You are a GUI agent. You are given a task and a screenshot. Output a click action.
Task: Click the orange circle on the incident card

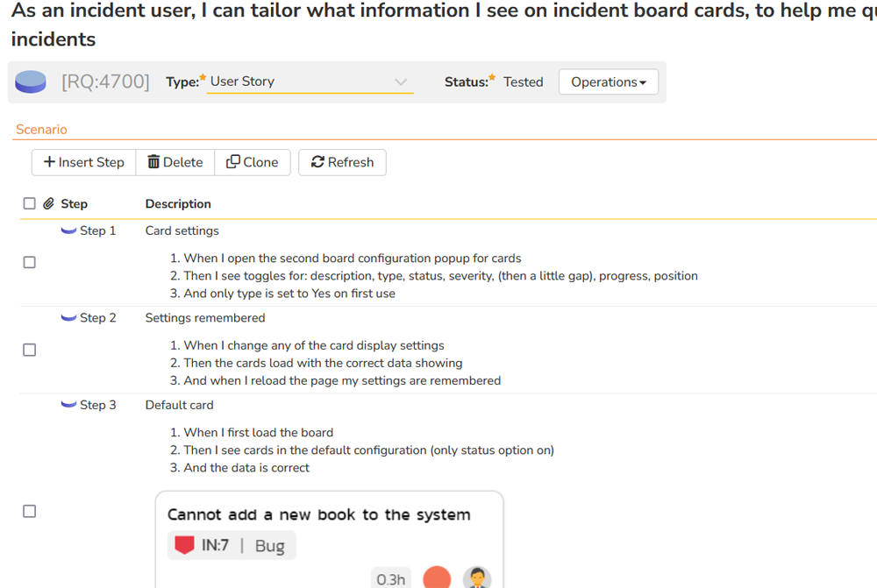[437, 577]
